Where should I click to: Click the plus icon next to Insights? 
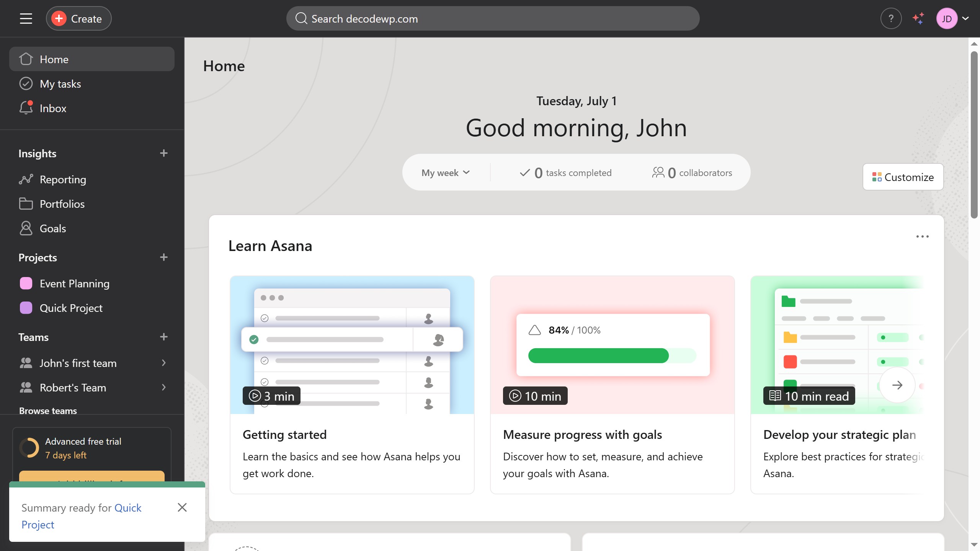(x=163, y=153)
